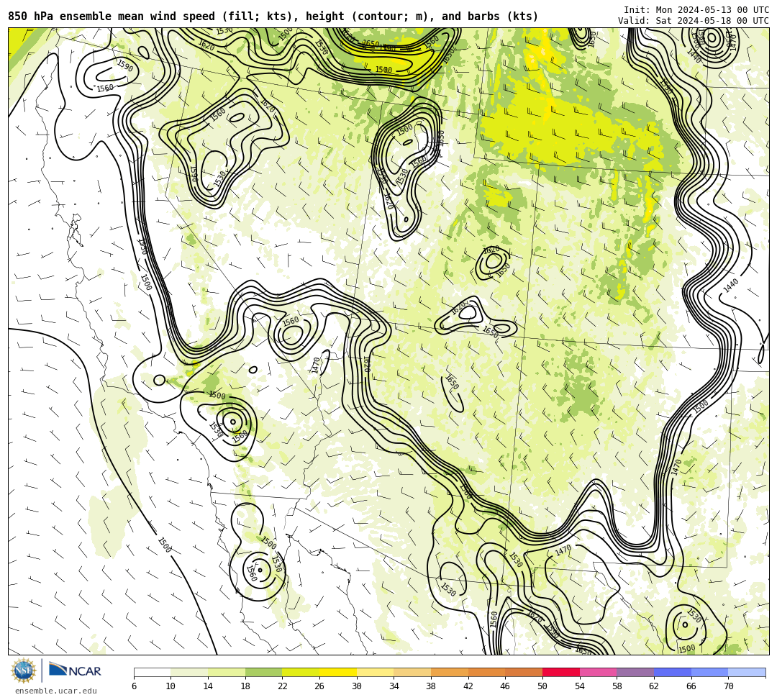Image resolution: width=777 pixels, height=700 pixels.
Task: Click the light blue above-70 kts colorbar swatch
Action: click(747, 672)
